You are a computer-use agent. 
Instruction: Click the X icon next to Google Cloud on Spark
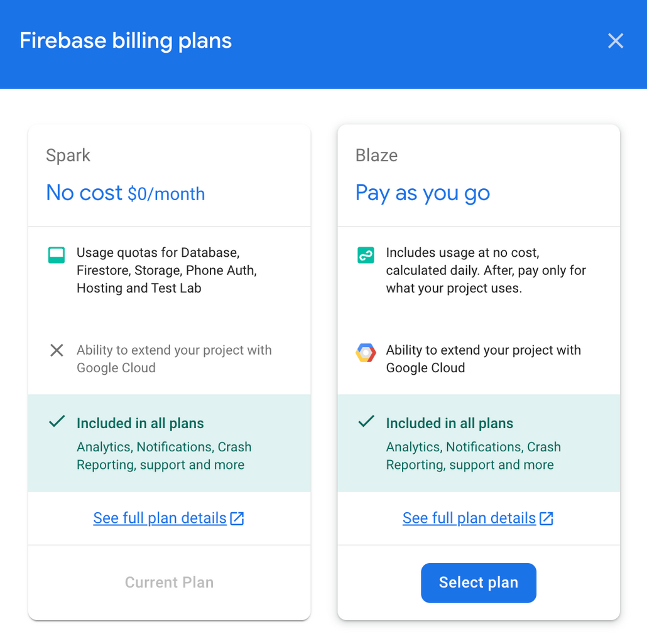56,350
